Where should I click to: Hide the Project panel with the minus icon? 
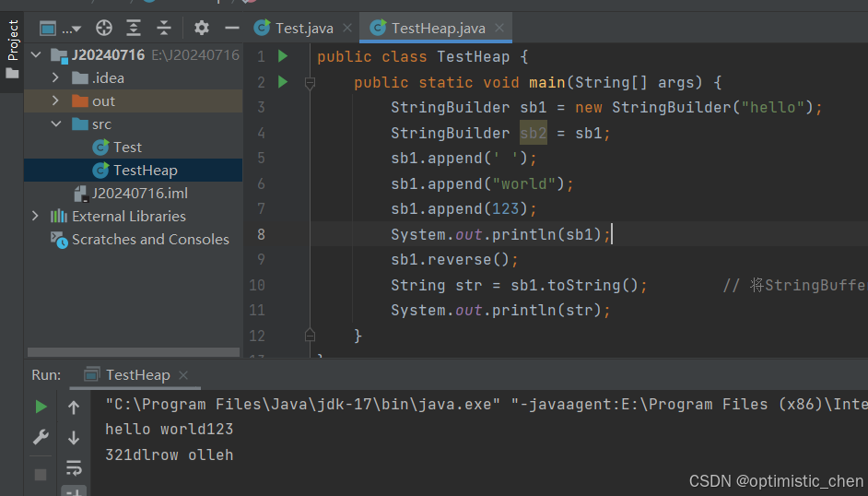coord(232,28)
